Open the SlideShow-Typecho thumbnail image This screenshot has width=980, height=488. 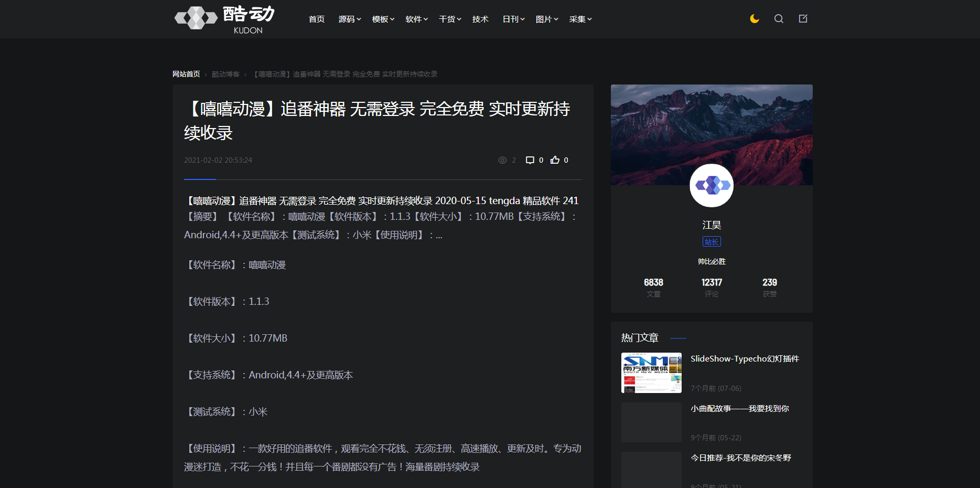click(651, 373)
